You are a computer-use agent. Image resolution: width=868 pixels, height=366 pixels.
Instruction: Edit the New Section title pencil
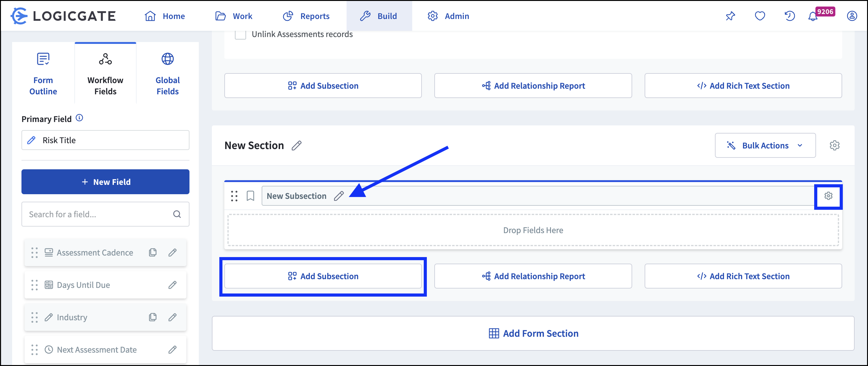(296, 145)
